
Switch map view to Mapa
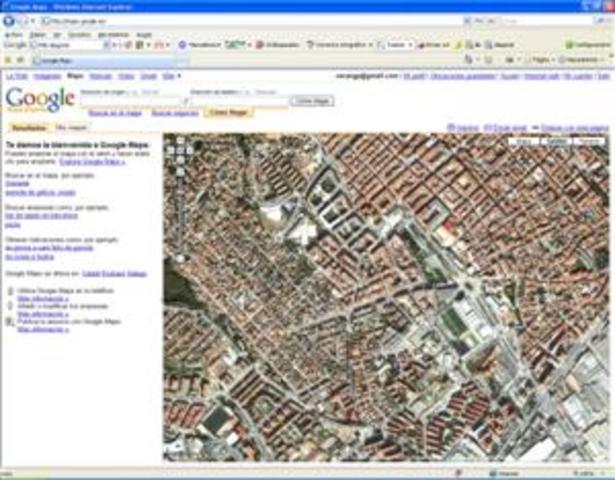point(524,142)
